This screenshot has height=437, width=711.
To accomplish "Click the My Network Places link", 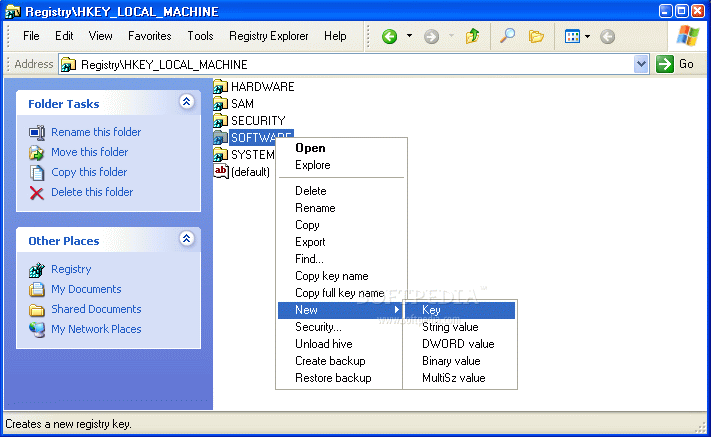I will coord(96,329).
